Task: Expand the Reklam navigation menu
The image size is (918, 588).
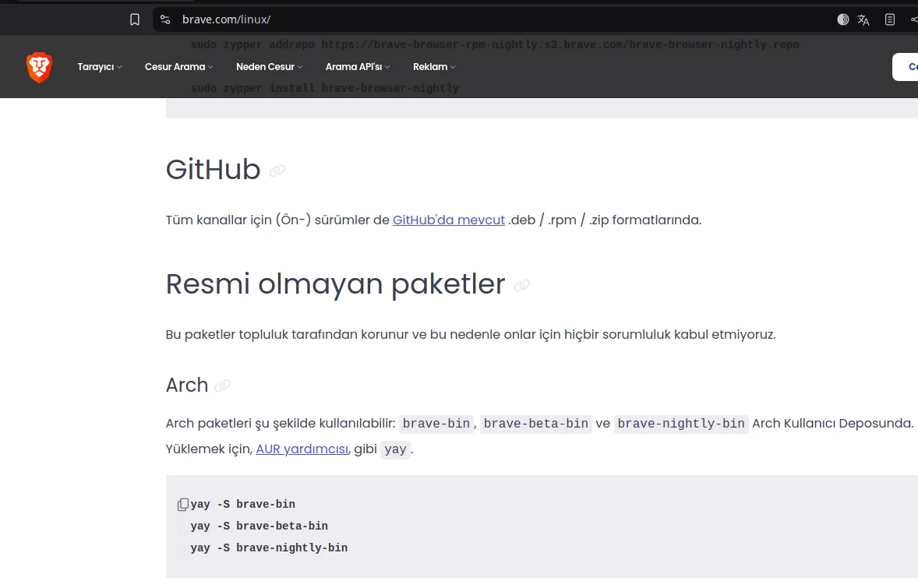Action: (x=434, y=67)
